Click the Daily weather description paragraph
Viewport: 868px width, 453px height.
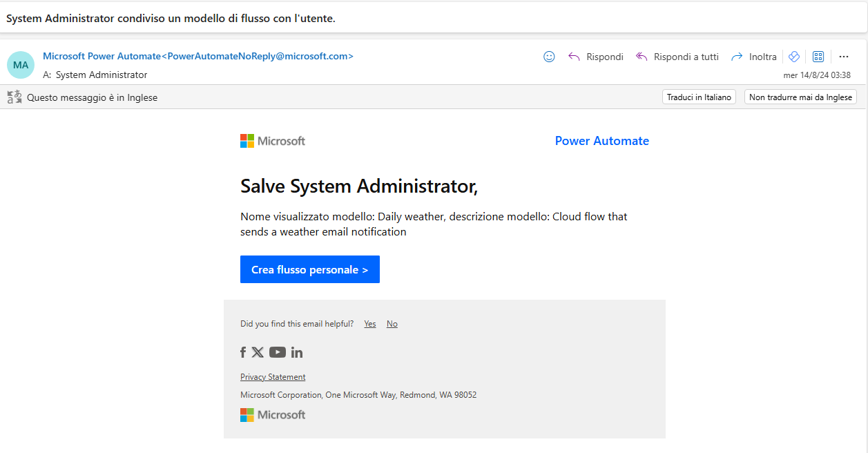point(434,224)
